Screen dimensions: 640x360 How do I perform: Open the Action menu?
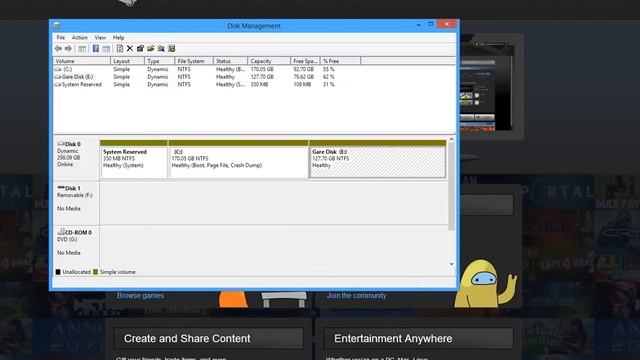(x=80, y=38)
